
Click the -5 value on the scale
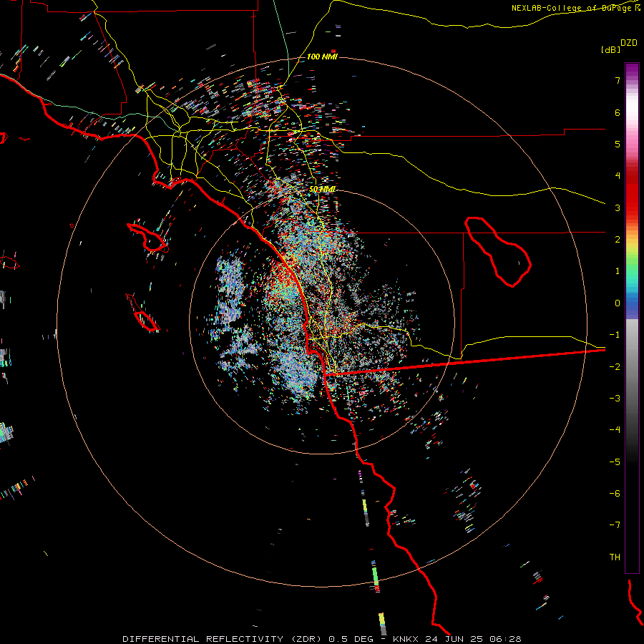pos(615,462)
